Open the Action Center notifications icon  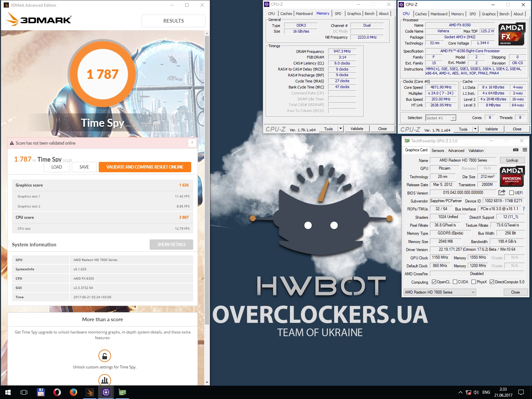[x=521, y=392]
